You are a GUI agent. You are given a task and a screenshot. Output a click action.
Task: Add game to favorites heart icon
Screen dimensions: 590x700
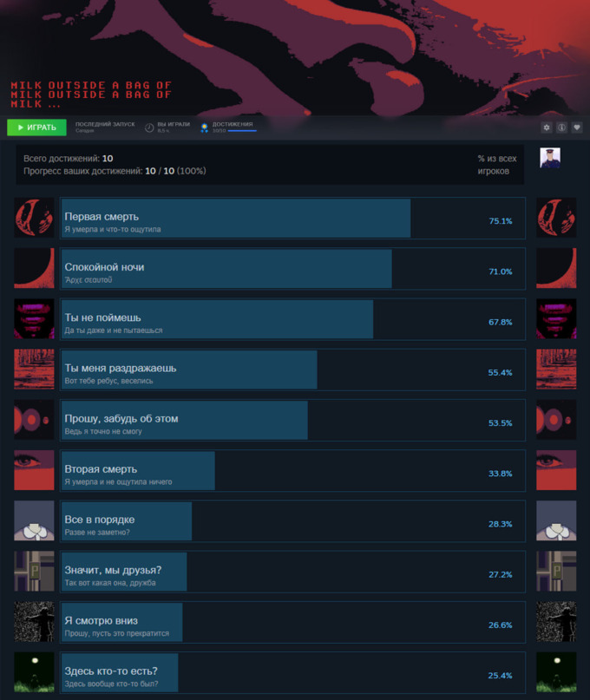tap(577, 128)
